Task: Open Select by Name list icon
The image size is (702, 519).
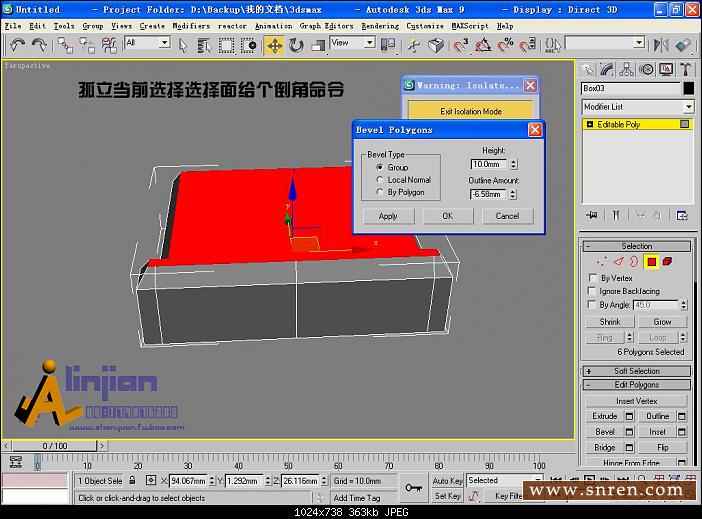Action: 204,45
